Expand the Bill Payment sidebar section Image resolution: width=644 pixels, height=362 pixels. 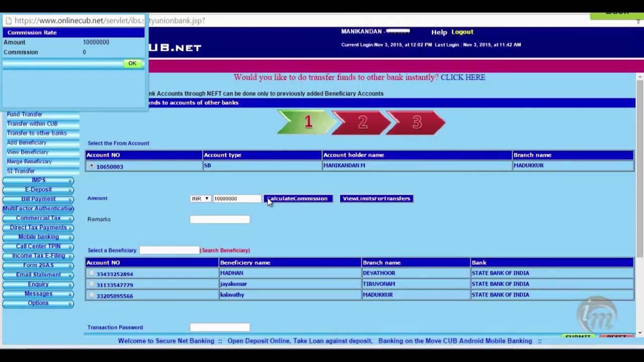point(38,199)
